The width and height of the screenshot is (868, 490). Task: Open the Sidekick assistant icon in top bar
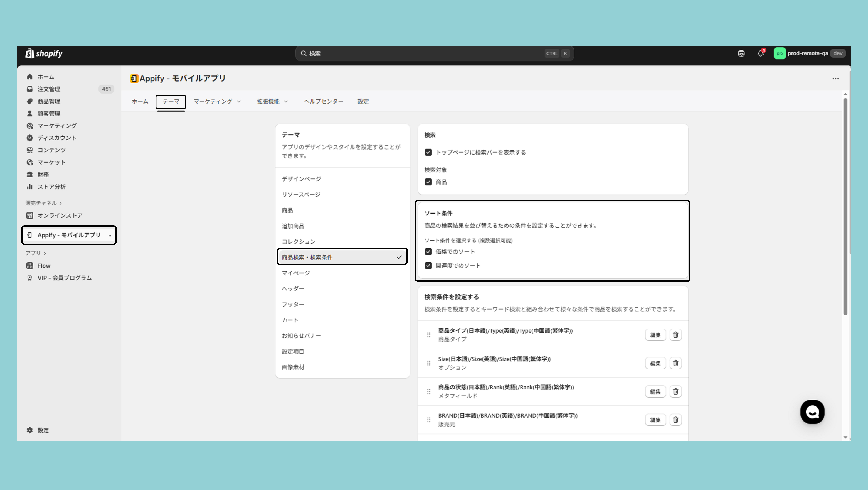click(741, 53)
